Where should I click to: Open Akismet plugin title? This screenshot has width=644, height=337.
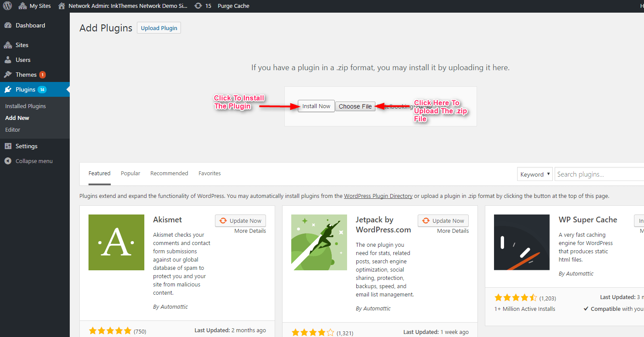(x=167, y=220)
